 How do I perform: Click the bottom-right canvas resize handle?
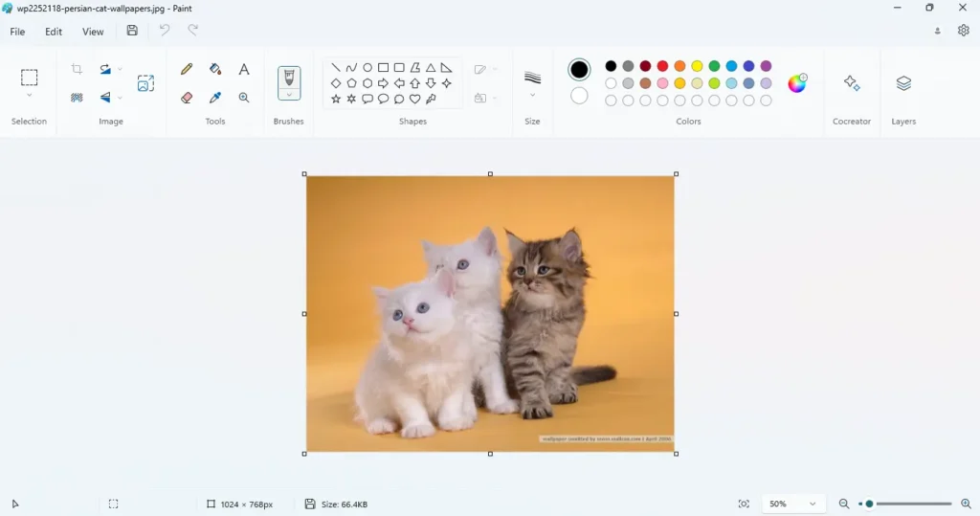point(676,454)
